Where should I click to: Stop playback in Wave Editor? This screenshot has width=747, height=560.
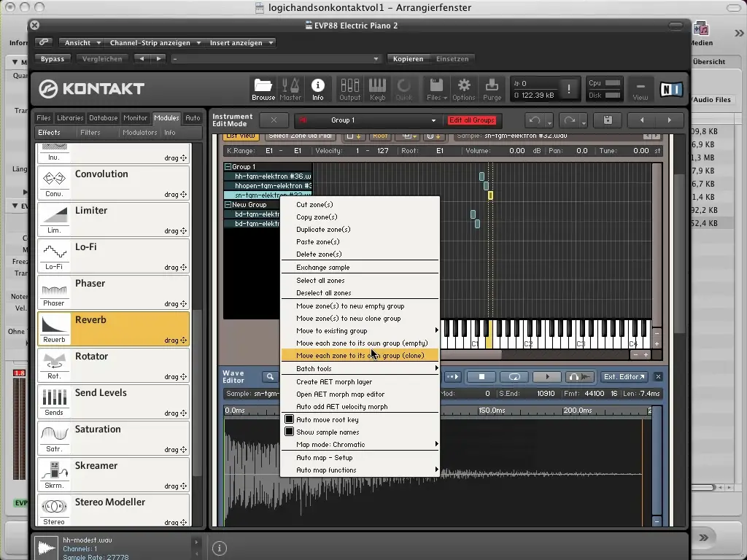(481, 377)
